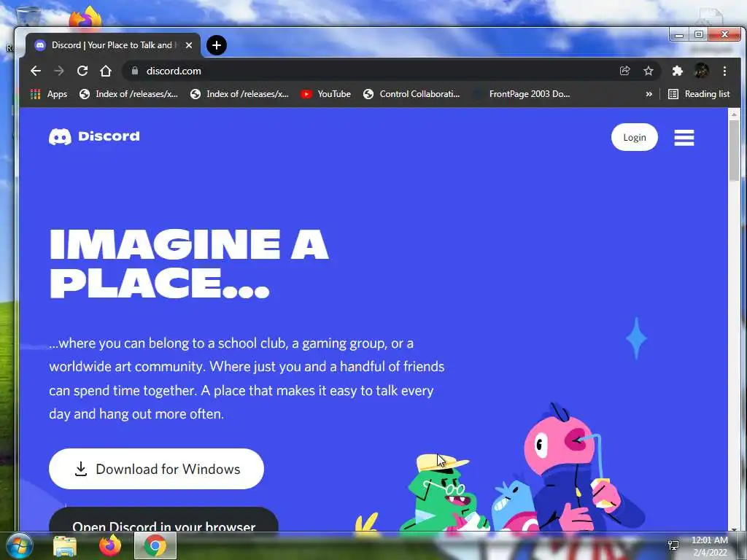Click the Discord logo in the page header

coord(94,136)
